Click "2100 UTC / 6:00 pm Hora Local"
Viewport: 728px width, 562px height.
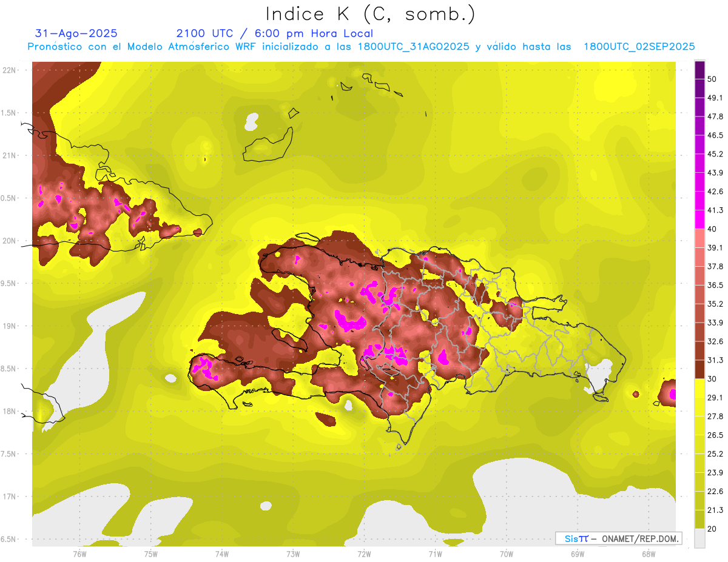pyautogui.click(x=275, y=33)
